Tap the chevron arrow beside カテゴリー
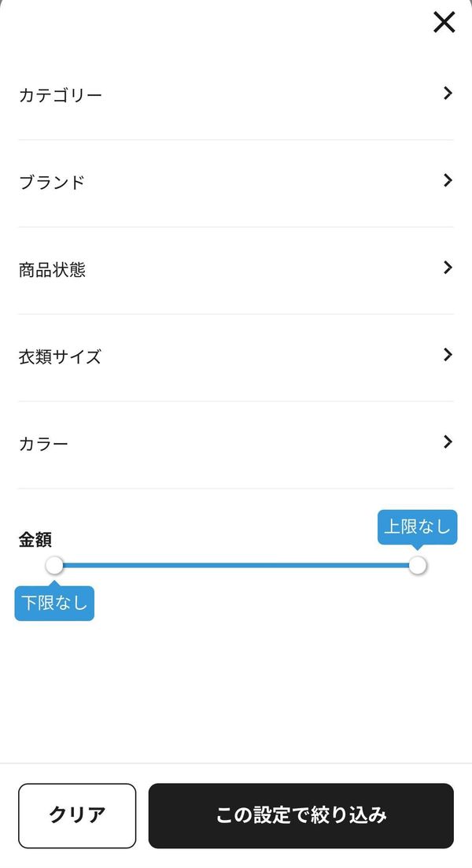This screenshot has width=472, height=868. pos(448,94)
